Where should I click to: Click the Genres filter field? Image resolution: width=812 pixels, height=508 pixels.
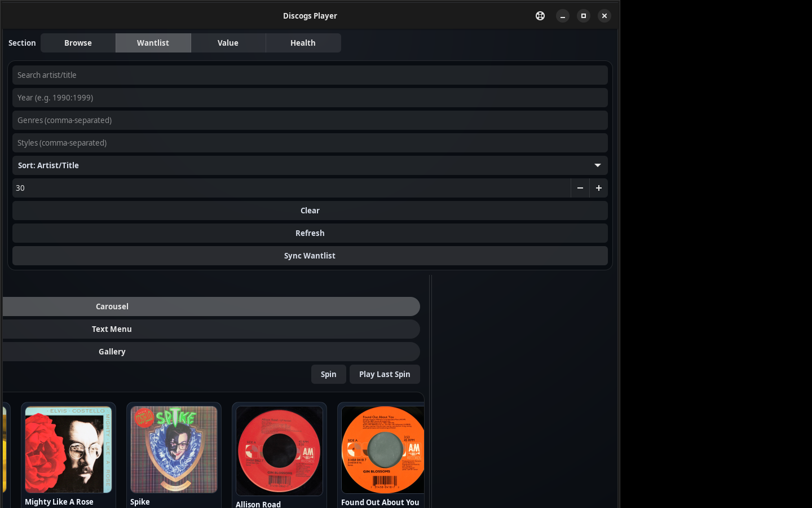pyautogui.click(x=310, y=120)
